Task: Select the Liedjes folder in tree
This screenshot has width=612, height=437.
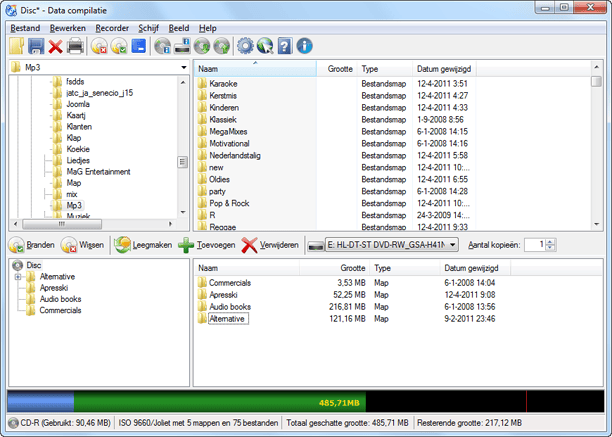Action: click(x=78, y=160)
